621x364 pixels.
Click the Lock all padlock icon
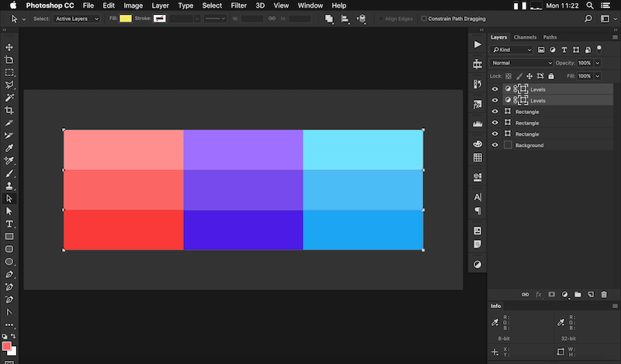550,76
